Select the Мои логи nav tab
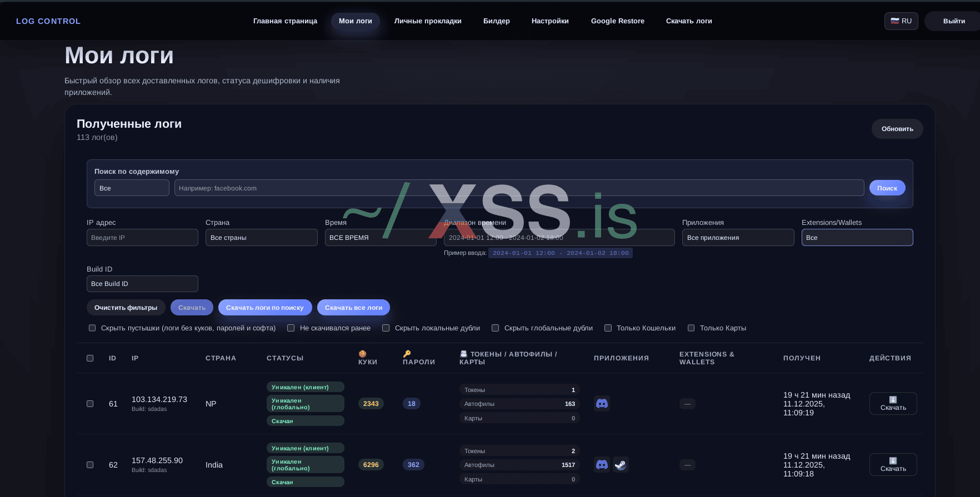Image resolution: width=980 pixels, height=497 pixels. (356, 21)
